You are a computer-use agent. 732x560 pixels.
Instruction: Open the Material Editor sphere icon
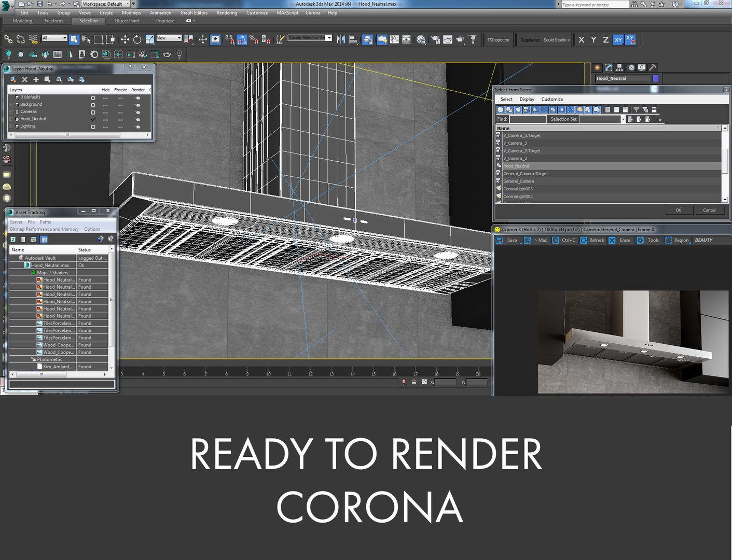pyautogui.click(x=421, y=39)
